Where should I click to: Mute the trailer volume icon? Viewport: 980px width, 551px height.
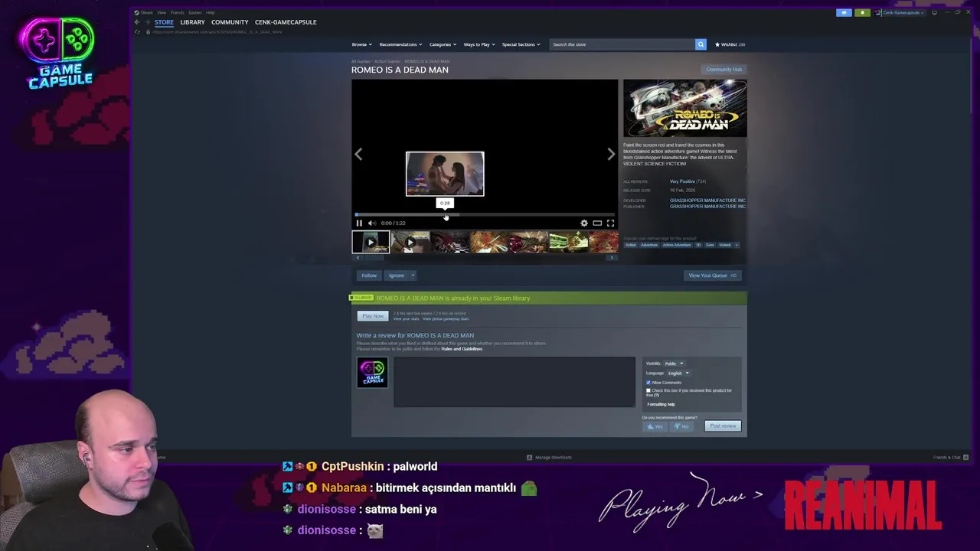pos(371,223)
